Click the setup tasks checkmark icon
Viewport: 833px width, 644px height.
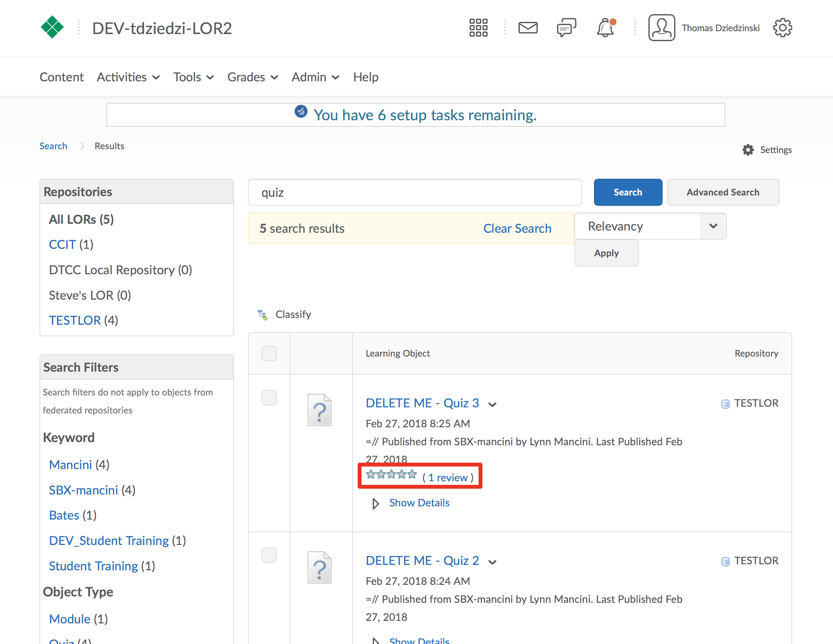pos(301,111)
